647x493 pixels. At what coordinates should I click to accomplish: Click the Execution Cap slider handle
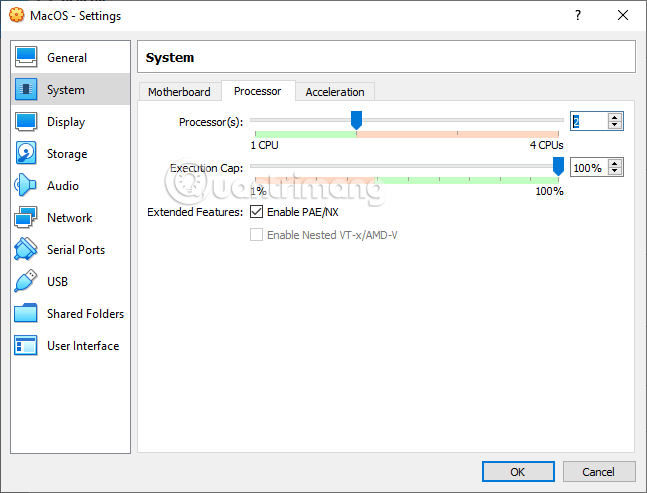(x=558, y=166)
